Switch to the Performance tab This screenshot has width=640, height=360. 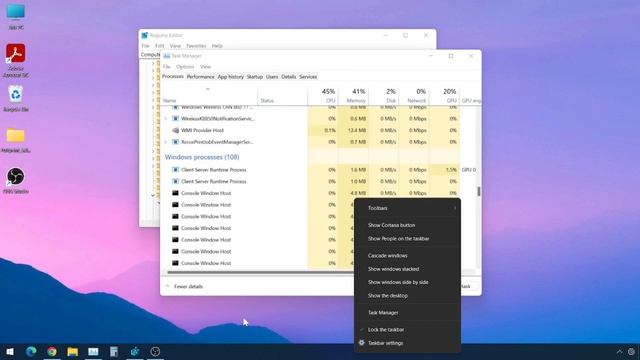pos(200,77)
